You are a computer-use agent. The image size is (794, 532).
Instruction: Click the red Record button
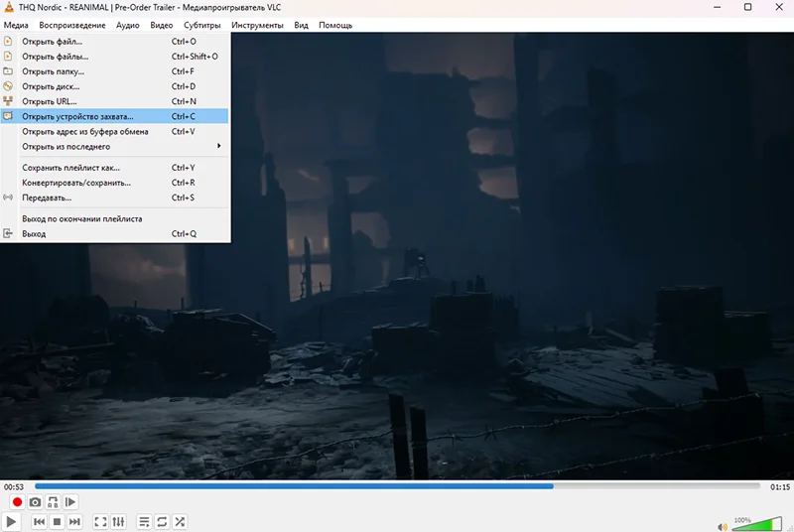[x=17, y=502]
